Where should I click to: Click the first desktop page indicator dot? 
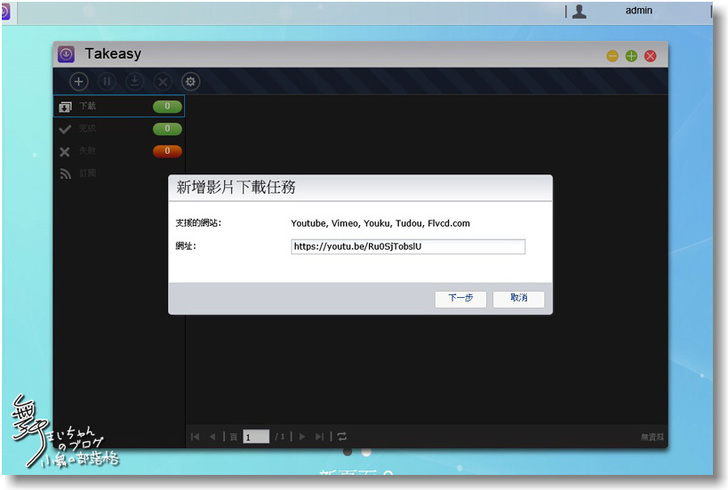[347, 451]
